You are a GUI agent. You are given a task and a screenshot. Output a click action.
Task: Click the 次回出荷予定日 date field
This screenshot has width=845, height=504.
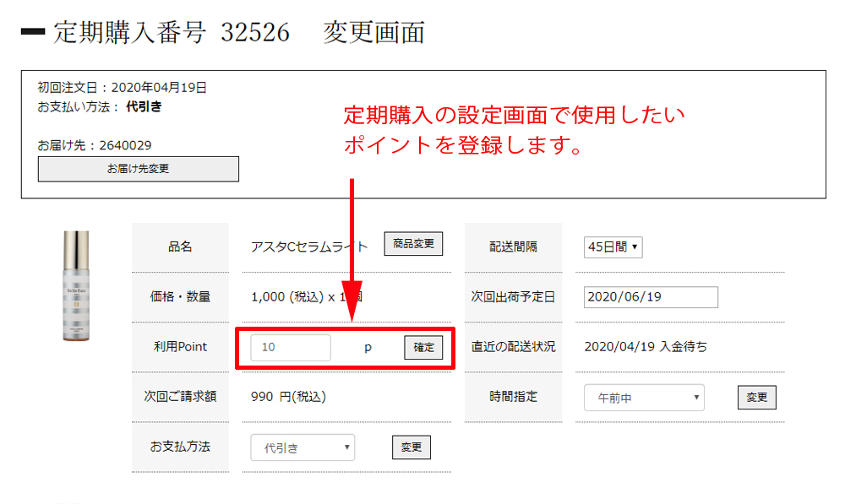(651, 297)
